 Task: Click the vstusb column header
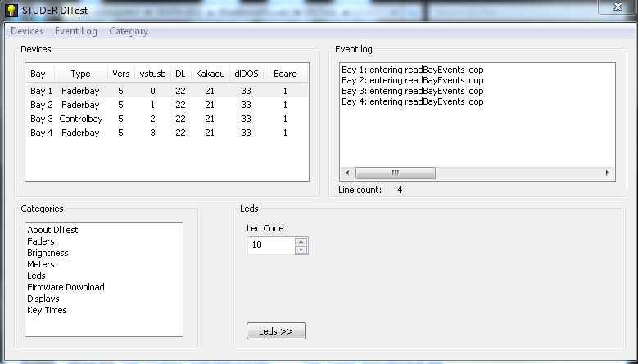tap(152, 74)
